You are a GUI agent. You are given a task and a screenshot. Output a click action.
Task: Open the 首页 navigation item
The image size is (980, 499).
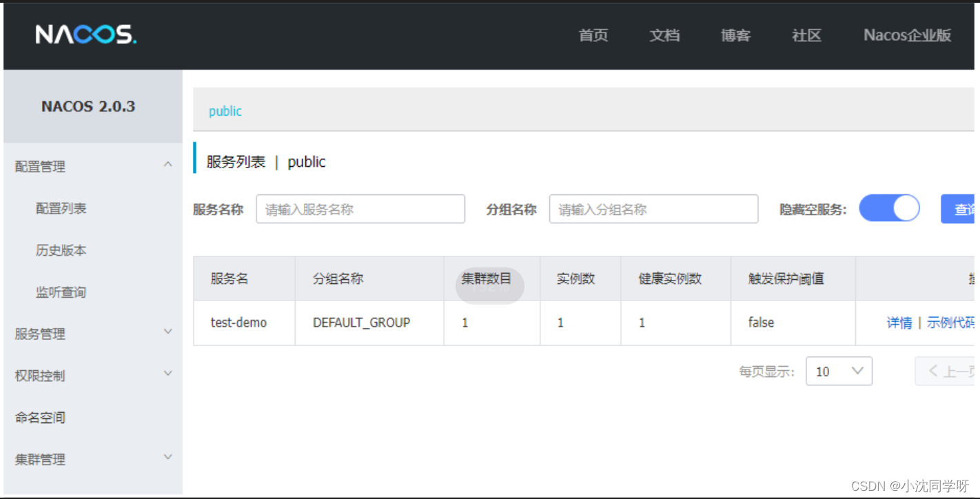pyautogui.click(x=593, y=36)
